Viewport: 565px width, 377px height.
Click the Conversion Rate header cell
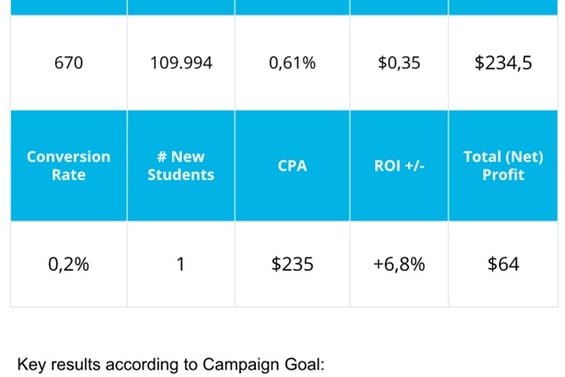(x=68, y=165)
